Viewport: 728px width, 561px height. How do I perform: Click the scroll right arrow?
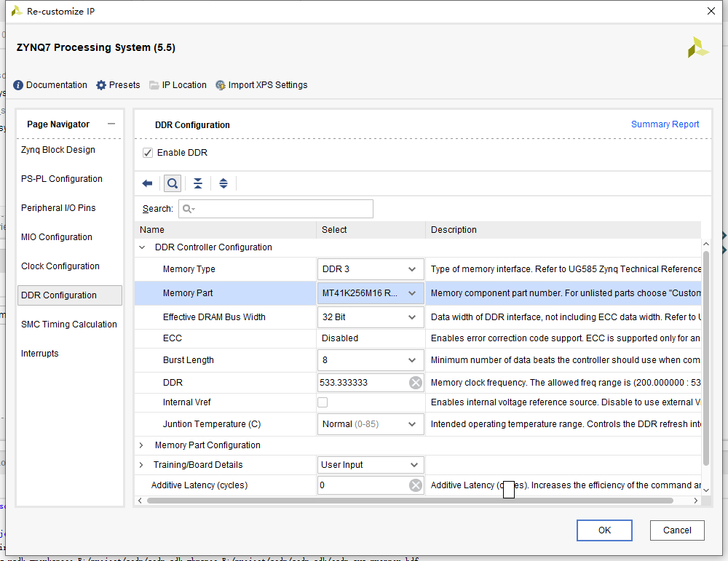[x=695, y=501]
